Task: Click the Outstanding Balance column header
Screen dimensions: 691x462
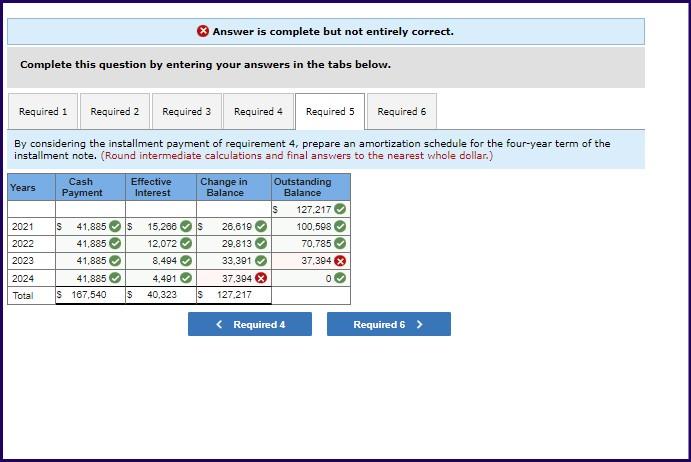Action: 311,187
